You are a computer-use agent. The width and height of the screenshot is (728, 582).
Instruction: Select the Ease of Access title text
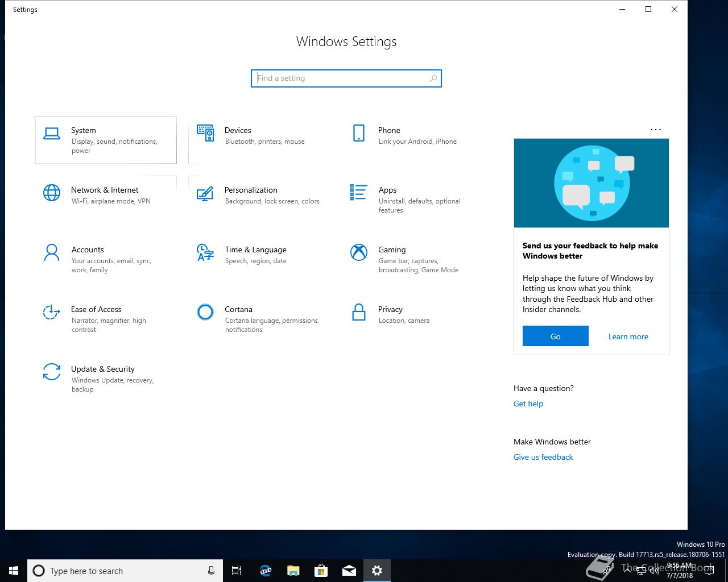coord(96,309)
